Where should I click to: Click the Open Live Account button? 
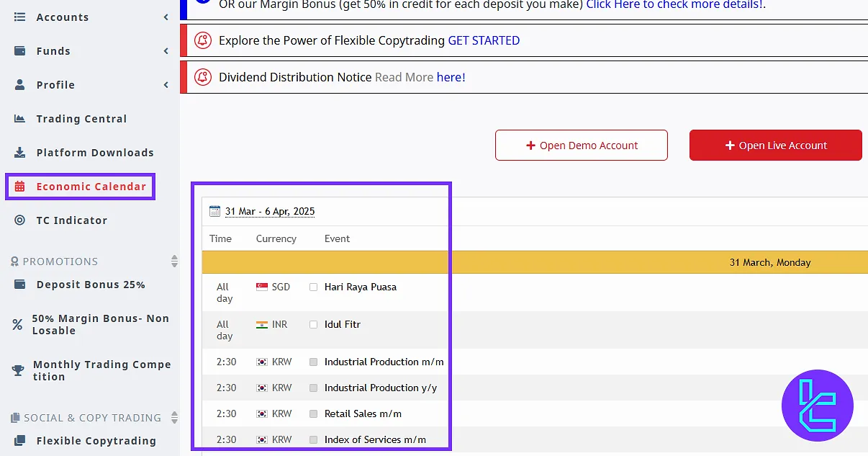coord(775,146)
